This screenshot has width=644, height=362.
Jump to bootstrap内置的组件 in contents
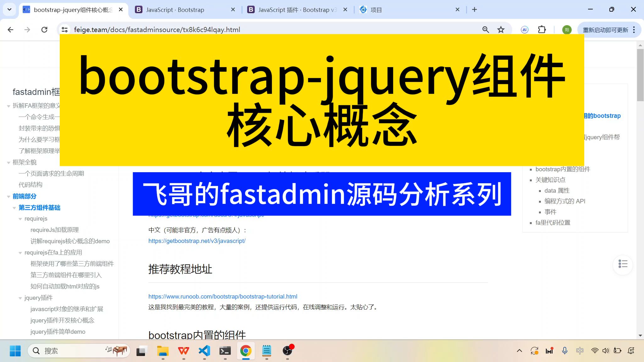(x=563, y=169)
